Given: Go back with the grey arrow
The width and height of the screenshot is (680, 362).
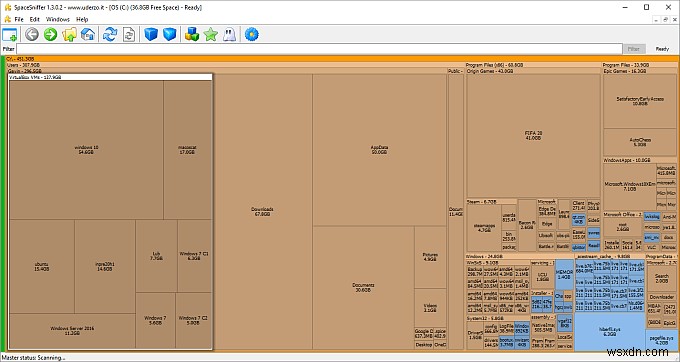Looking at the screenshot, I should click(32, 34).
